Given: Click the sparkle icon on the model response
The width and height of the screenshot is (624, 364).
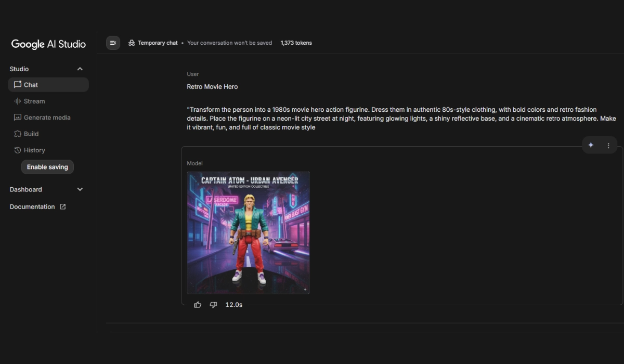Looking at the screenshot, I should point(591,146).
